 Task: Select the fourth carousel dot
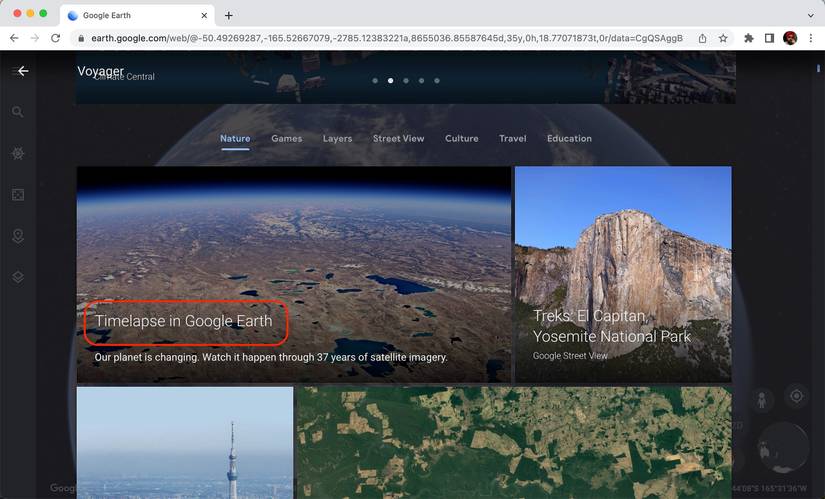point(421,81)
